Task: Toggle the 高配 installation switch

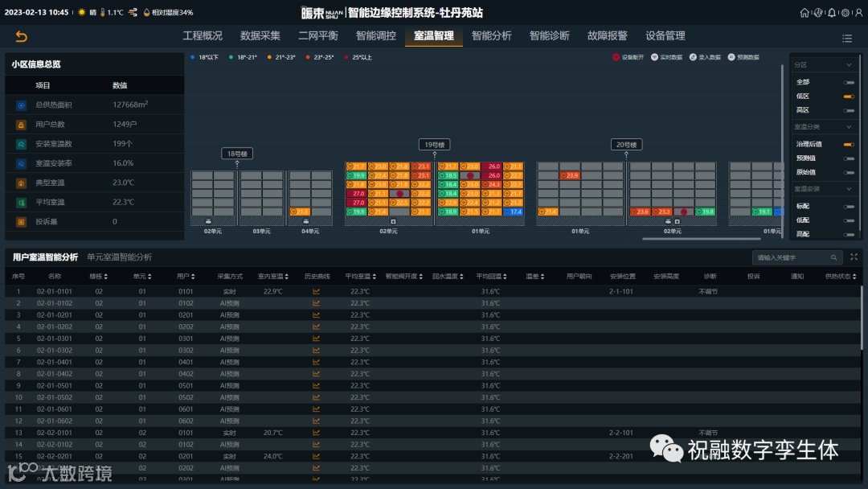Action: [x=849, y=234]
